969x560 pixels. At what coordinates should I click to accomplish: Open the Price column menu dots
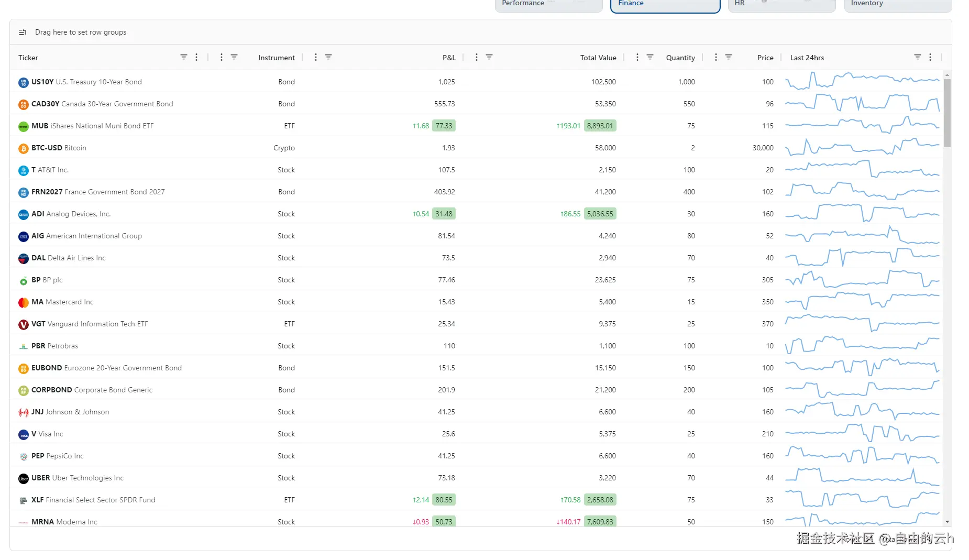click(x=716, y=57)
